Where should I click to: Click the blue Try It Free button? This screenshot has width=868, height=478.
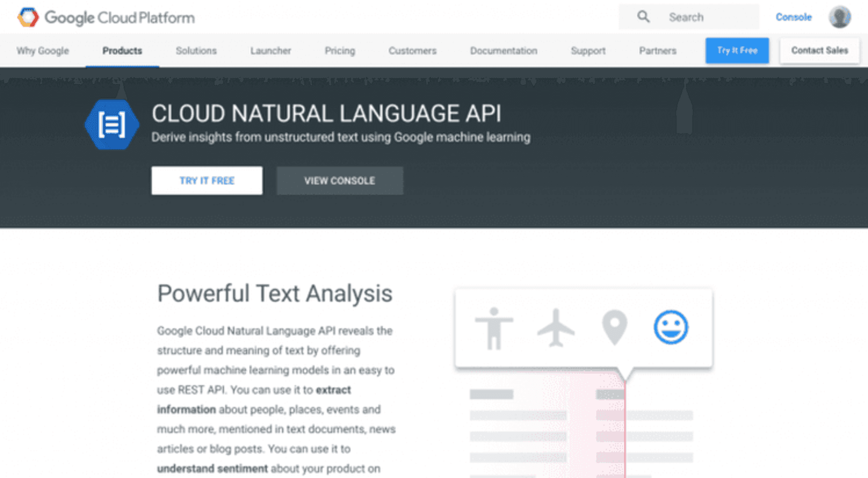pyautogui.click(x=737, y=51)
